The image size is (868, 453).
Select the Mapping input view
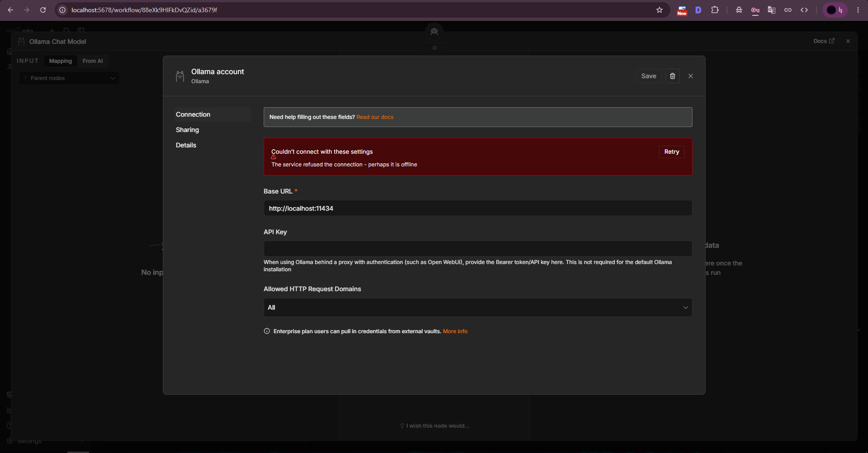pyautogui.click(x=61, y=61)
